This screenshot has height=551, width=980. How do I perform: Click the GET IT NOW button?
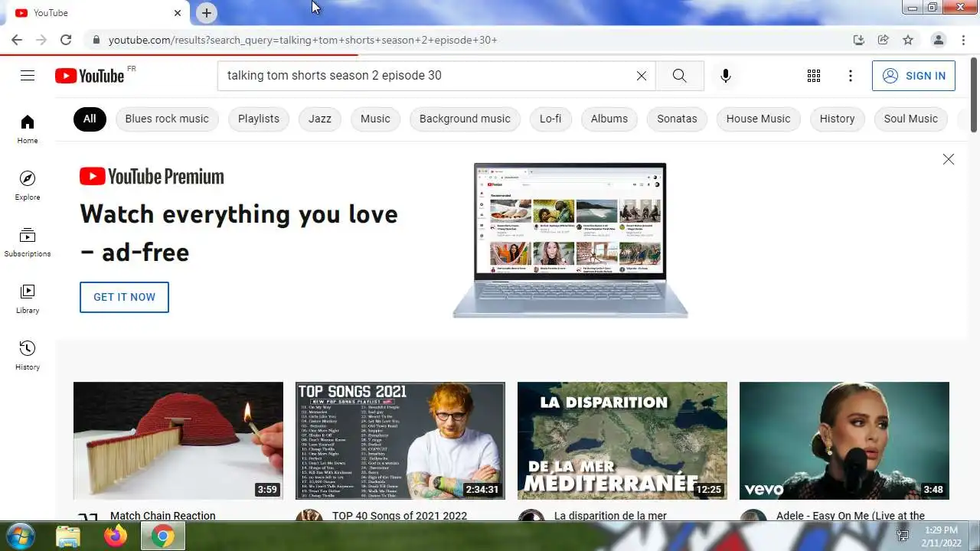(124, 297)
